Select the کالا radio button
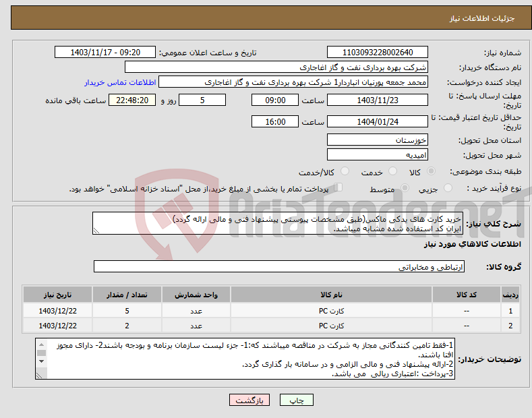Screen dimensions: 532x418 [x=431, y=171]
